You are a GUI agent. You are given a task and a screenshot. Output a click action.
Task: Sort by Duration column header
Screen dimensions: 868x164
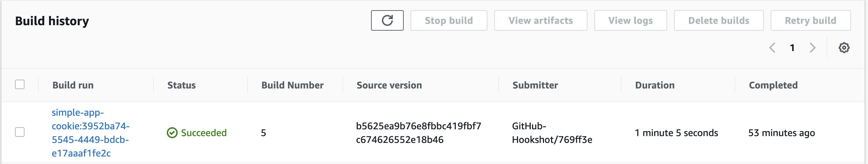tap(655, 85)
